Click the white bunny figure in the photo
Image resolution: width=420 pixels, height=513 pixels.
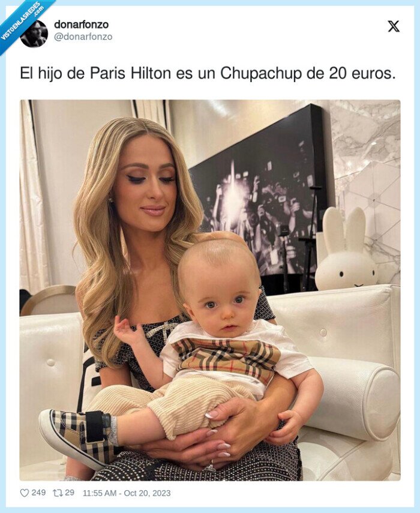(346, 250)
